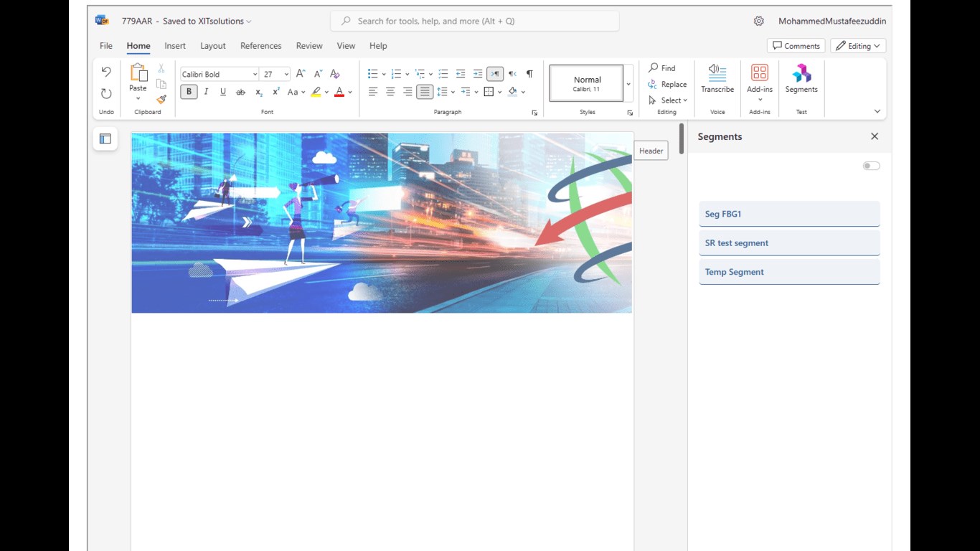Viewport: 980px width, 551px height.
Task: Toggle strikethrough formatting
Action: click(x=240, y=92)
